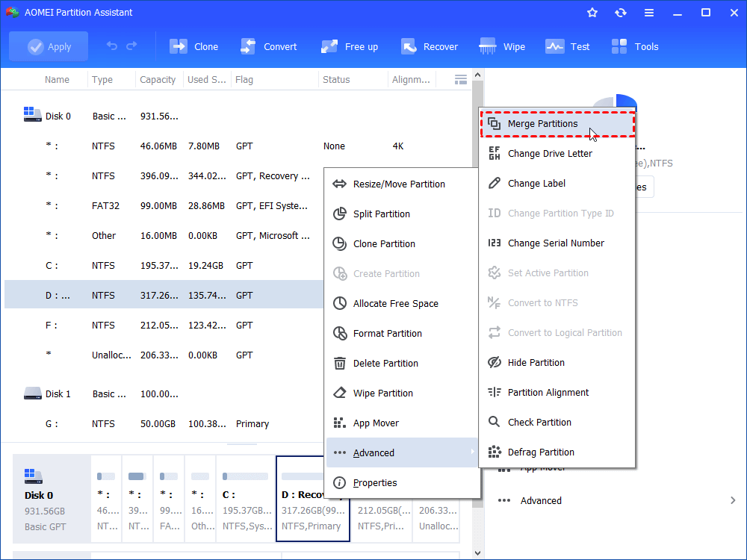Choose Wipe Partition in context menu
Image resolution: width=747 pixels, height=560 pixels.
pyautogui.click(x=402, y=393)
